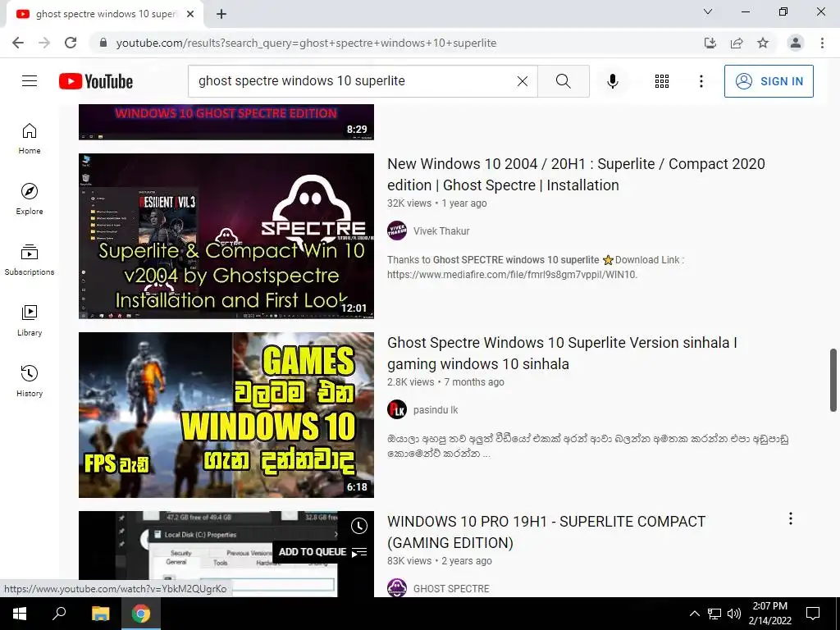
Task: Reload the page in Chrome
Action: pyautogui.click(x=71, y=43)
